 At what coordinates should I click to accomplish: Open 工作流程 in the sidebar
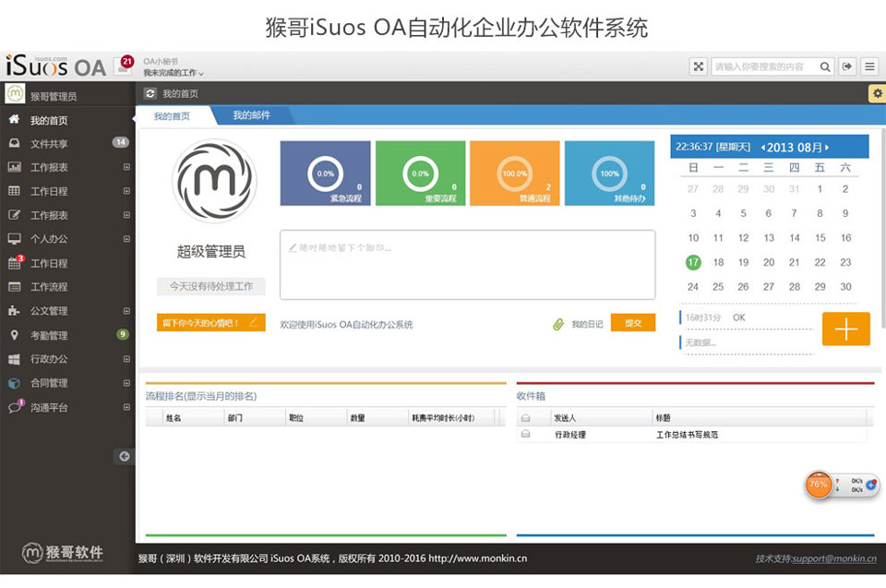pos(48,287)
